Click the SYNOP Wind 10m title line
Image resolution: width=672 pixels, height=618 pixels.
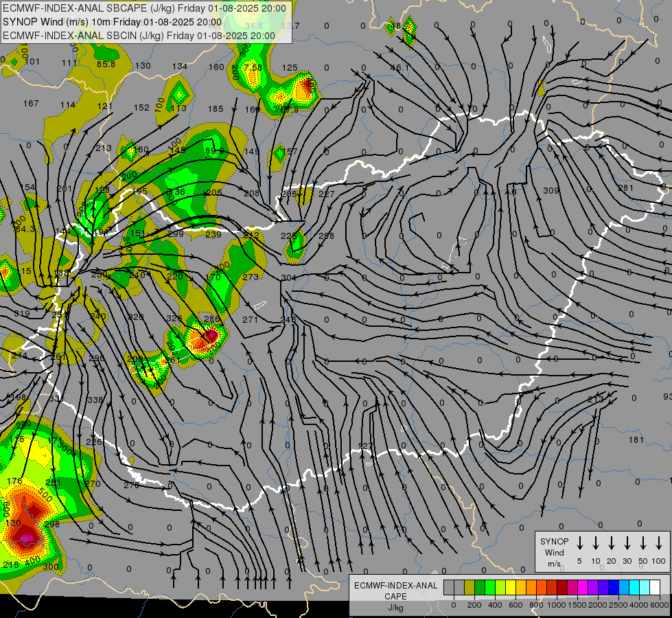pyautogui.click(x=113, y=22)
